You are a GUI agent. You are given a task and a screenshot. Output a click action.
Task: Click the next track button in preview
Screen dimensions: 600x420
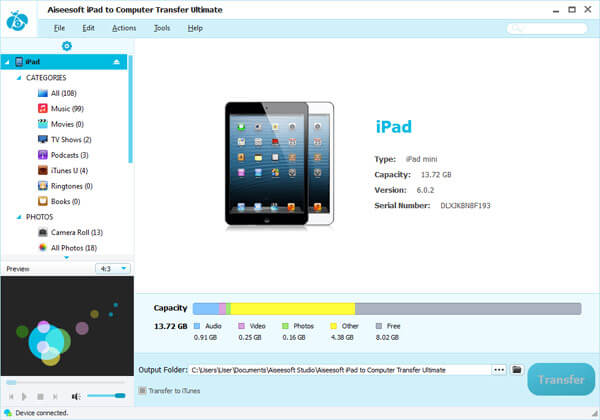point(55,396)
